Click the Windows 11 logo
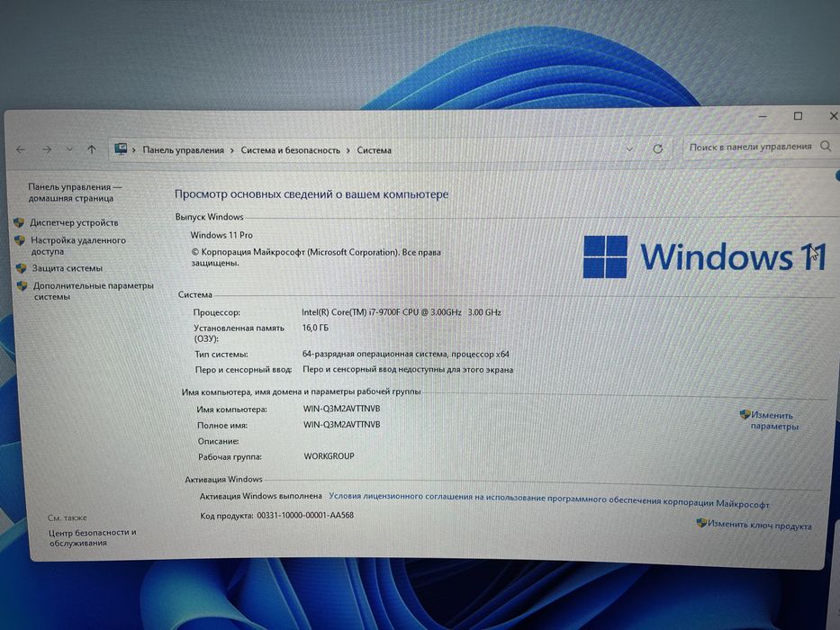 point(703,256)
